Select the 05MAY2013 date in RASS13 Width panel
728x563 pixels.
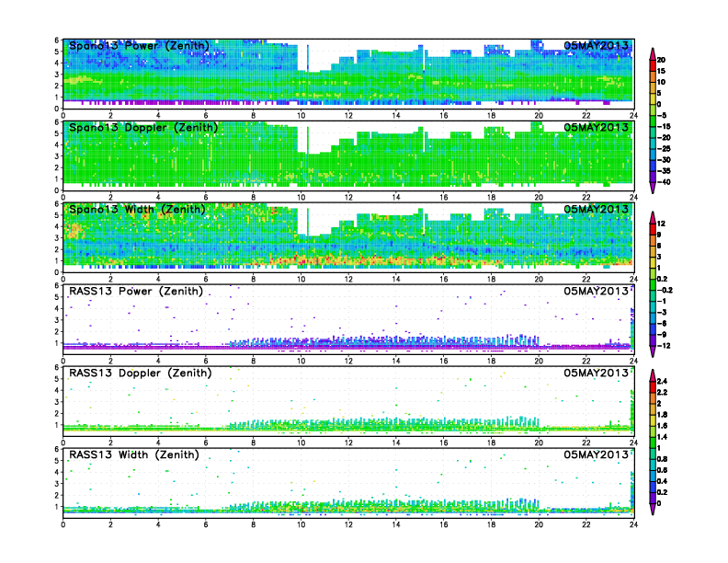pos(596,454)
